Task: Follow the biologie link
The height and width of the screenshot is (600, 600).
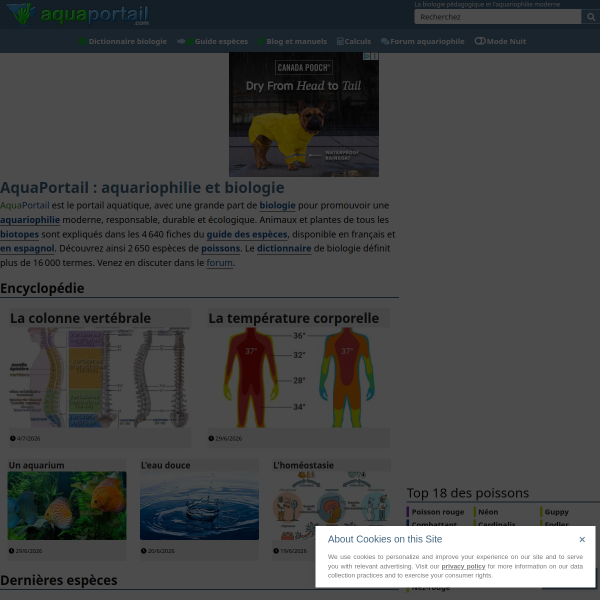Action: tap(277, 205)
